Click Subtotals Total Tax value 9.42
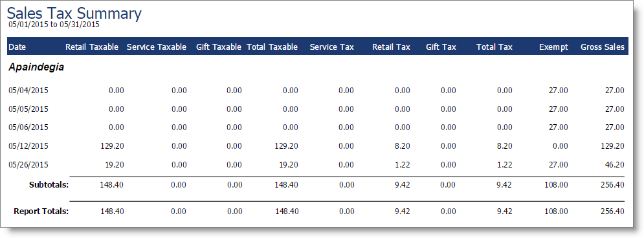This screenshot has height=238, width=644. pos(504,185)
